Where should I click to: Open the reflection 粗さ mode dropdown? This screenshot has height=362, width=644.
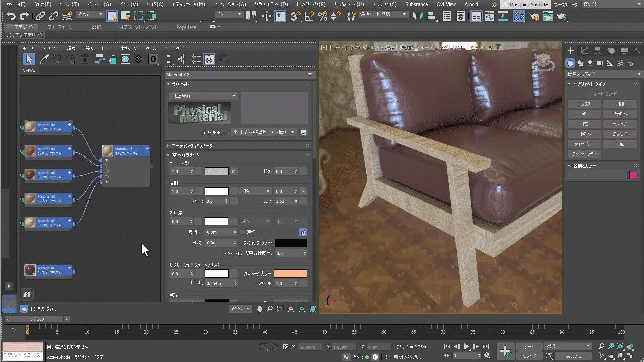point(256,191)
